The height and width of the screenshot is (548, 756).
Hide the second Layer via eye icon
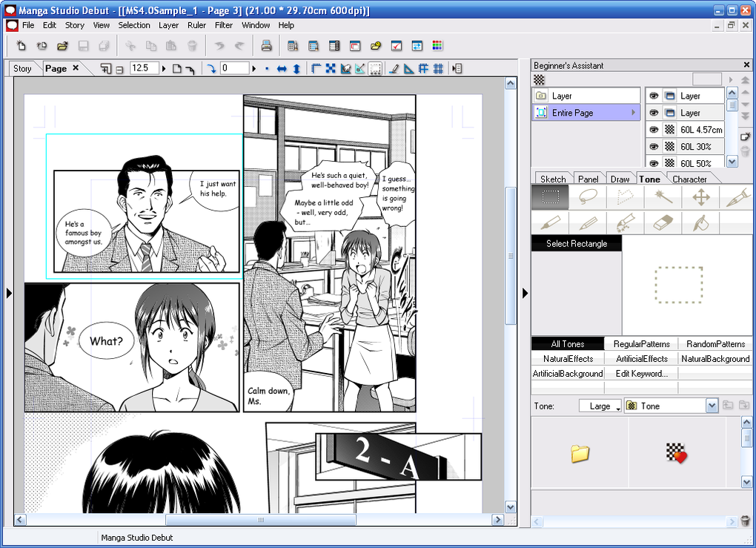(x=654, y=113)
